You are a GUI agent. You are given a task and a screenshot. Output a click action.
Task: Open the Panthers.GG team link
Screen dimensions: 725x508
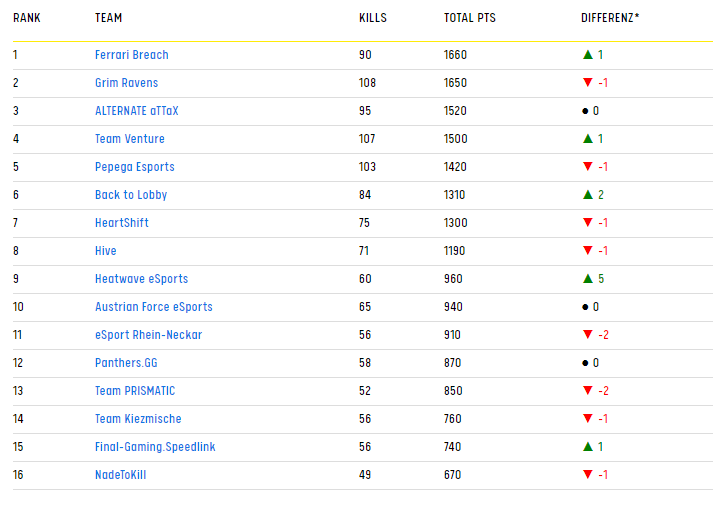click(126, 363)
